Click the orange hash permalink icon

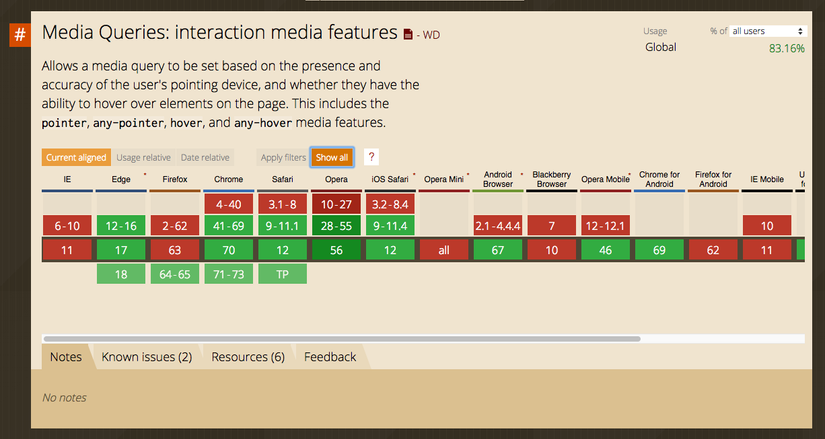(x=19, y=35)
